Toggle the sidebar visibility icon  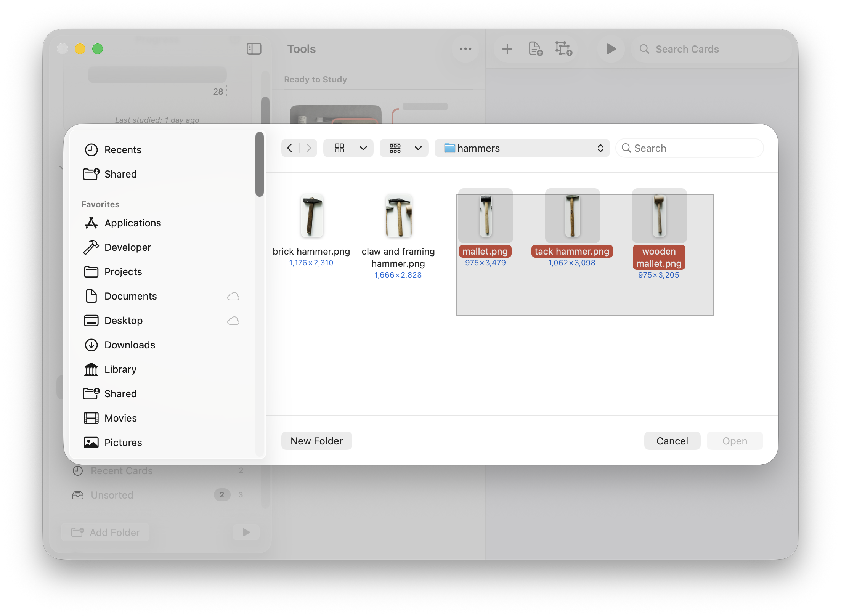coord(254,49)
